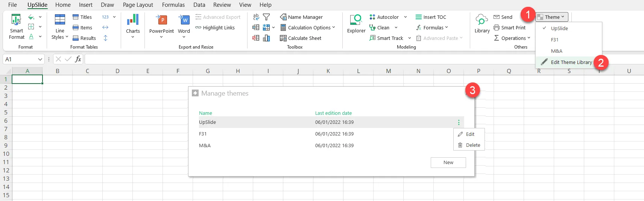The height and width of the screenshot is (201, 644).
Task: Click the borders grid icon
Action: pos(31,27)
